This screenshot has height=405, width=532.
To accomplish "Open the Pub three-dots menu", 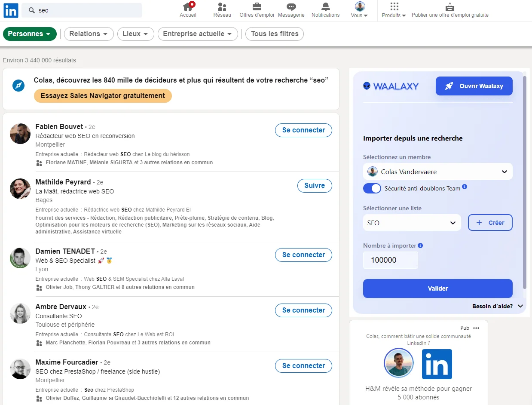I will pos(476,328).
